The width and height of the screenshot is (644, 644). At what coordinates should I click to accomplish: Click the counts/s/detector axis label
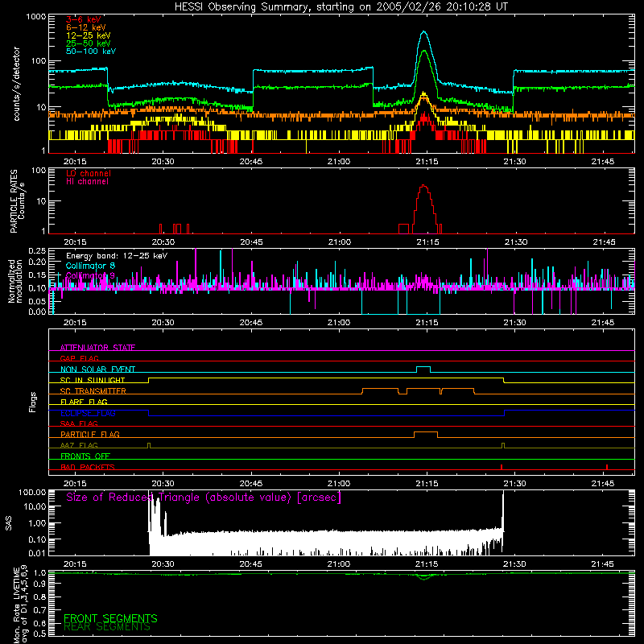coord(16,84)
